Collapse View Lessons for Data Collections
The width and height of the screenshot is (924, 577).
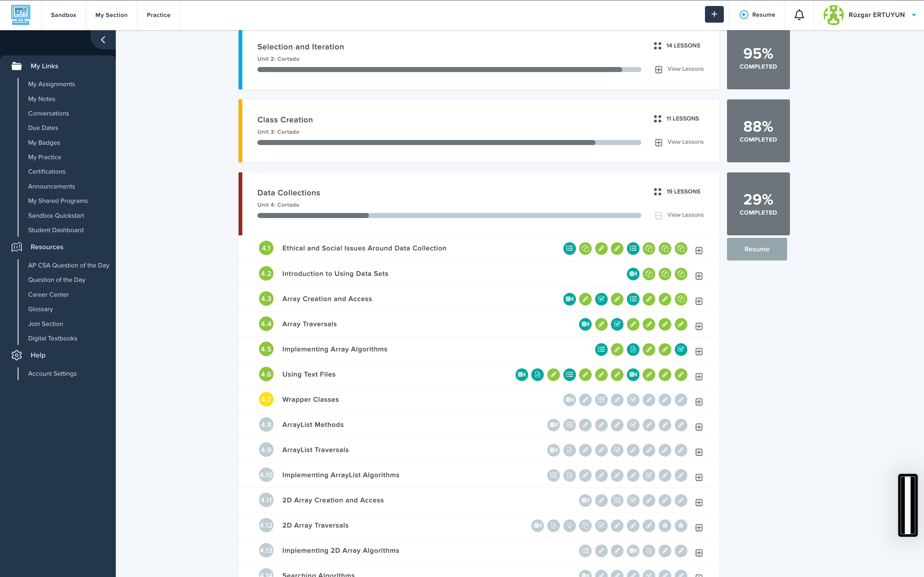(x=679, y=215)
